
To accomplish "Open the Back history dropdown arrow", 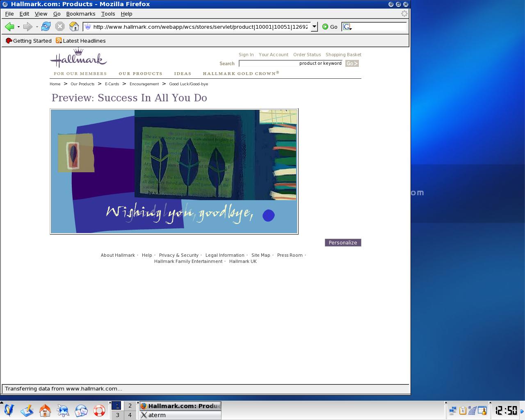I will pos(18,27).
